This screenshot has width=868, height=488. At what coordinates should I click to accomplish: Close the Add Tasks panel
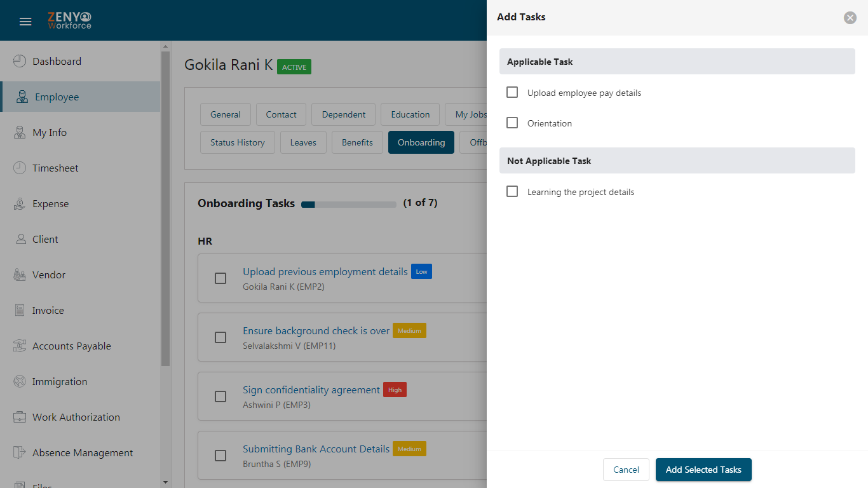coord(850,18)
